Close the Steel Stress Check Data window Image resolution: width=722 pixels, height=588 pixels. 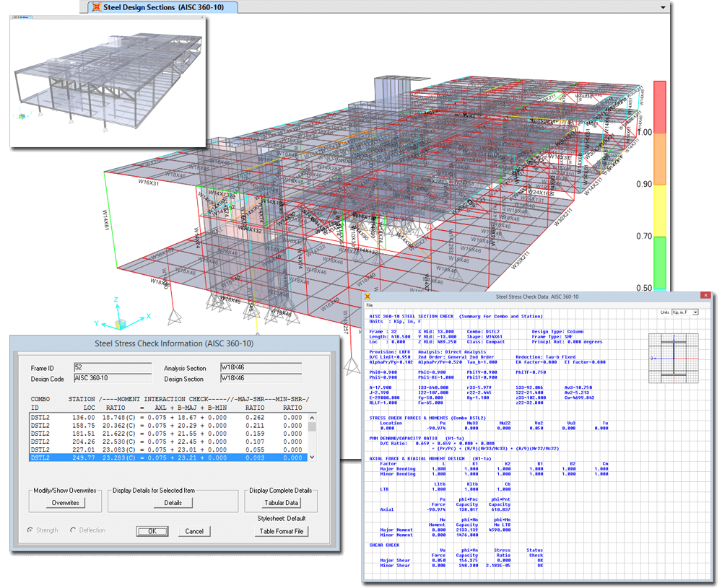tap(704, 296)
